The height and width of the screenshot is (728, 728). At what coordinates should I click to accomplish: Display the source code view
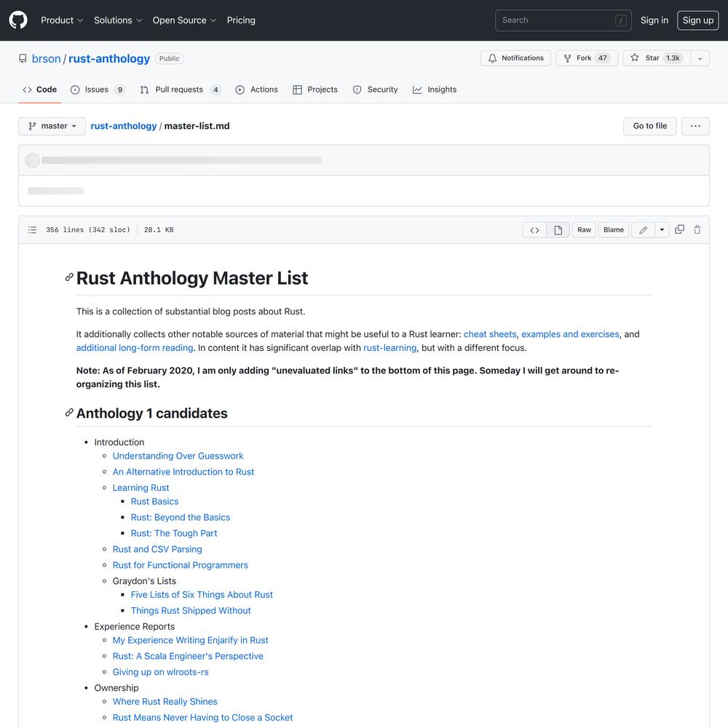click(x=534, y=230)
